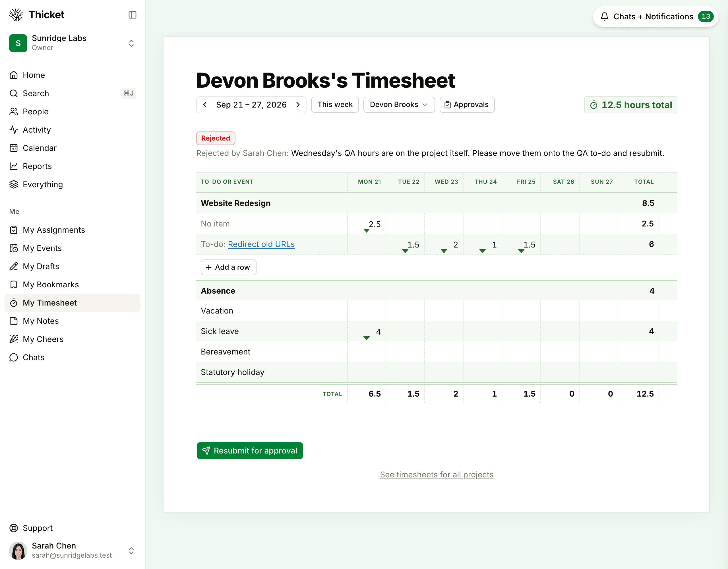Open Home from the sidebar
This screenshot has width=728, height=569.
[x=72, y=75]
